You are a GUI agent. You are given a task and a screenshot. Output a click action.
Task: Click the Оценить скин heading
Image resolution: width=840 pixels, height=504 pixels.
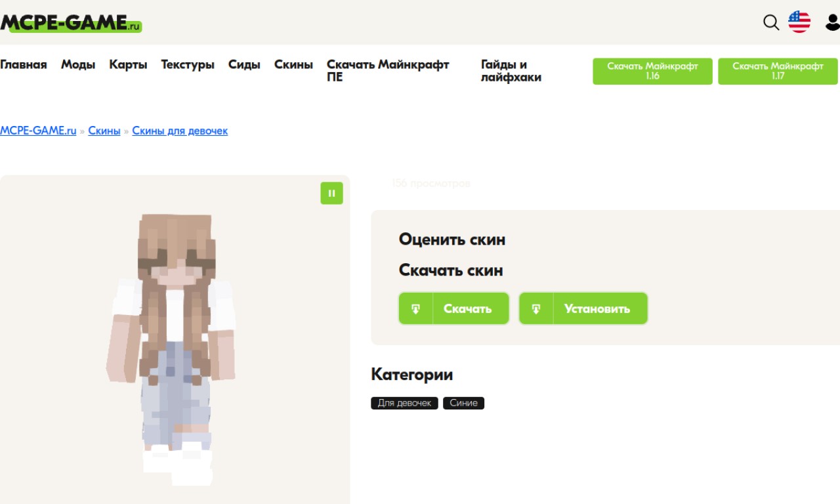coord(452,240)
